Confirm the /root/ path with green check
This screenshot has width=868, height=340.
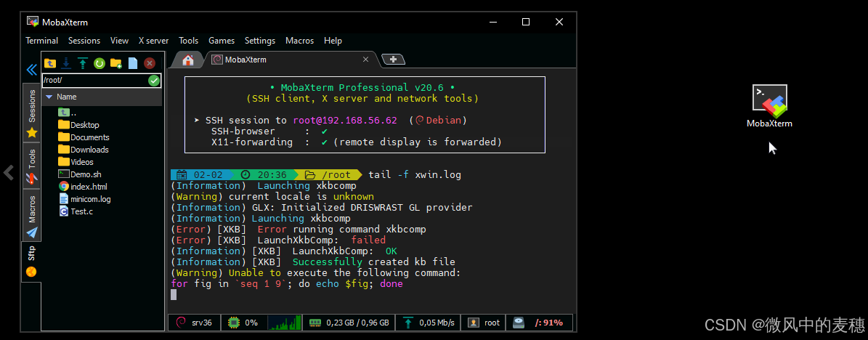click(154, 81)
